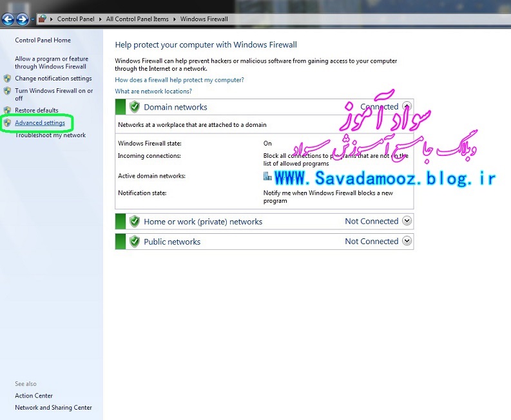511x420 pixels.
Task: Expand the Public networks section chevron
Action: pos(407,241)
